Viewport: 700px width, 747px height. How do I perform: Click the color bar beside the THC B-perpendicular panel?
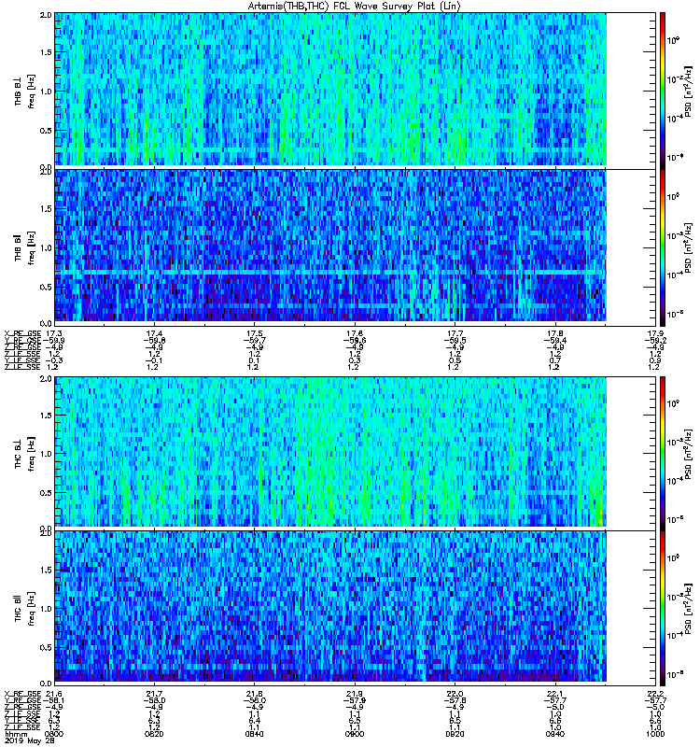pos(663,454)
